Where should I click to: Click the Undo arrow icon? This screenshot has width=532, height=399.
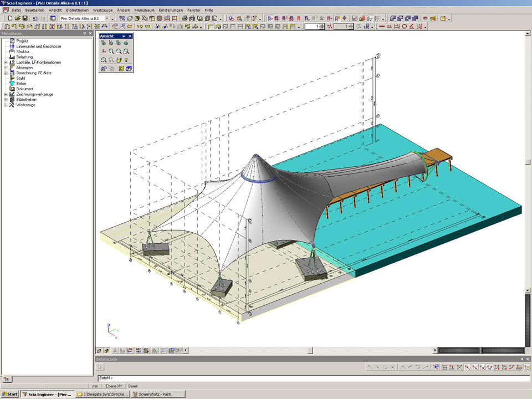pos(35,18)
